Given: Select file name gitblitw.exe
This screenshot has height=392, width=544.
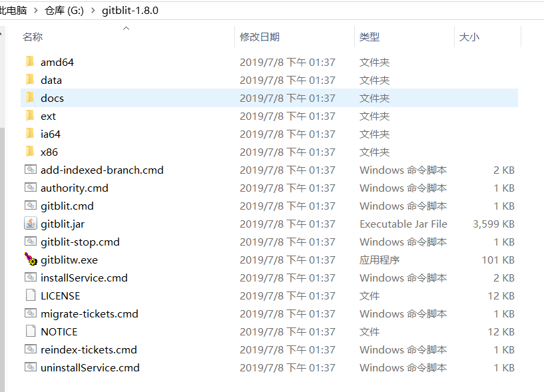Looking at the screenshot, I should [x=69, y=260].
